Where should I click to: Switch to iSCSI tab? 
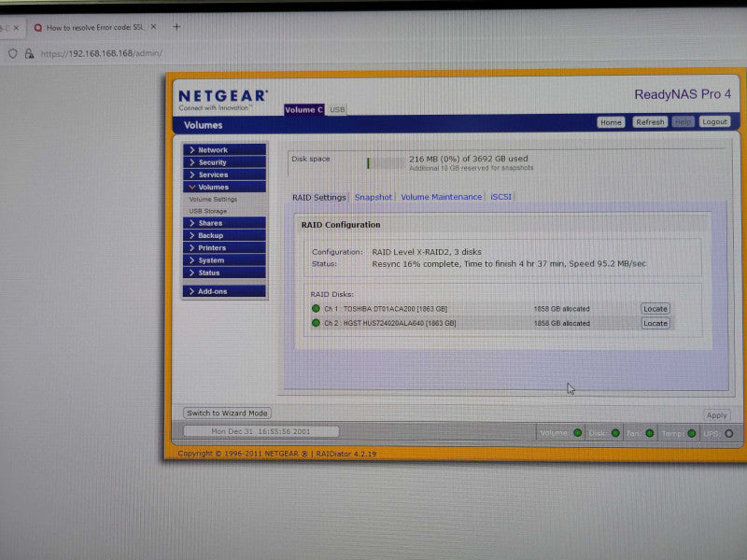[500, 197]
